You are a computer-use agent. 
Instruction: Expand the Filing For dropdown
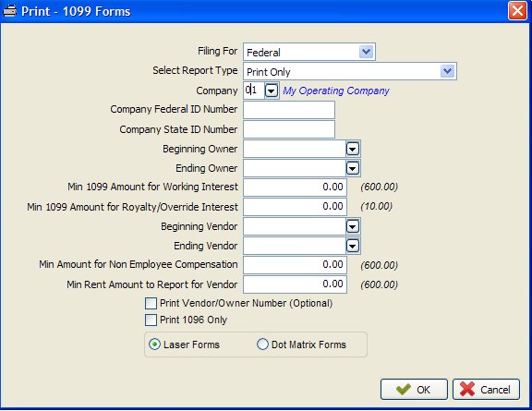coord(366,52)
